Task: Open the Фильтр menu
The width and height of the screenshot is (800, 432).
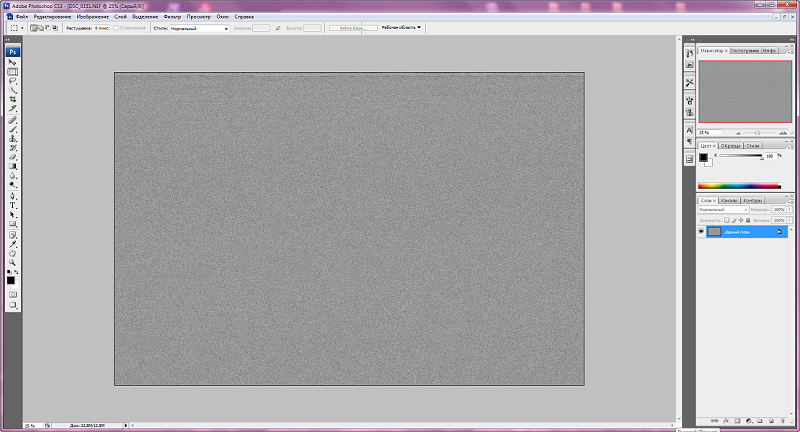Action: pyautogui.click(x=172, y=17)
